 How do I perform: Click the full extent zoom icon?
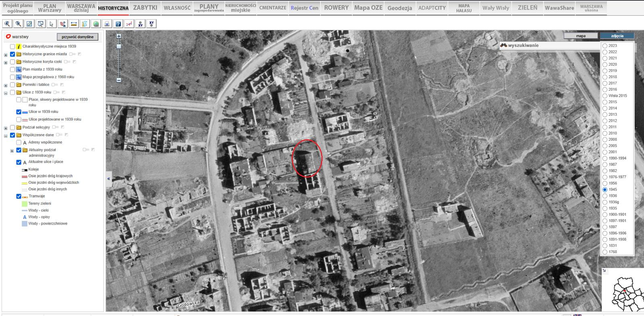click(29, 24)
